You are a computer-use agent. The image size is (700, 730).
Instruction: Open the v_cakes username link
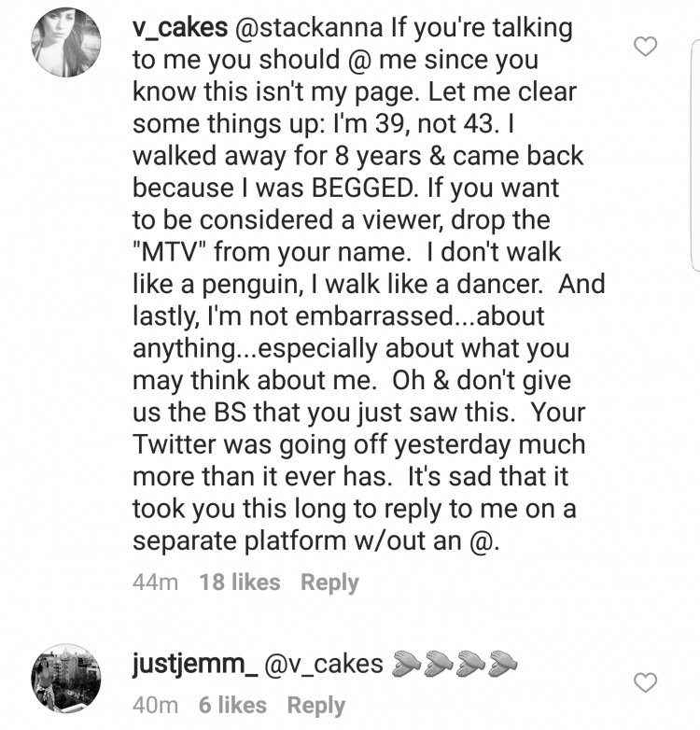[x=180, y=28]
